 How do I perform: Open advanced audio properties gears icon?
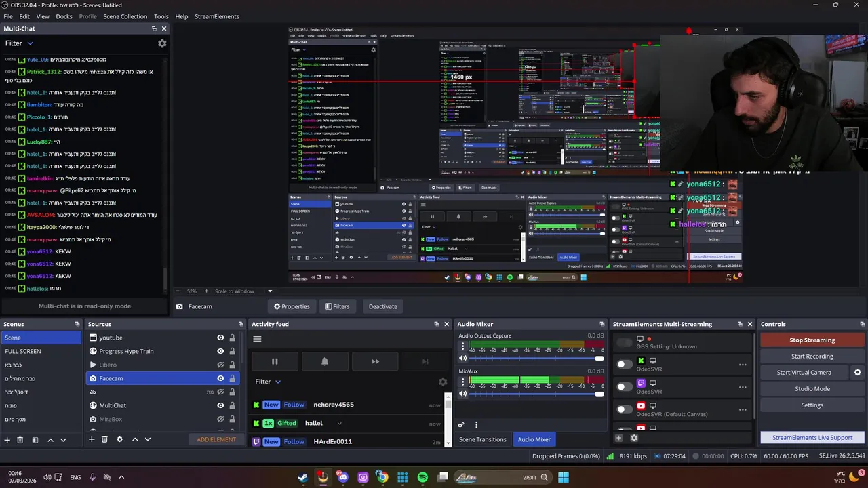point(461,425)
